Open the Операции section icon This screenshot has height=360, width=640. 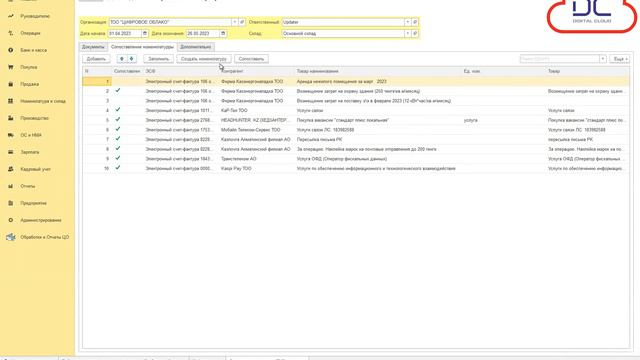[x=11, y=33]
